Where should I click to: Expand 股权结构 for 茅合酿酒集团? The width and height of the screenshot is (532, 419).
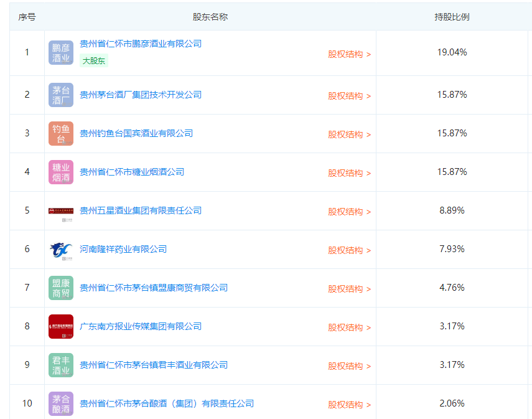pyautogui.click(x=350, y=405)
